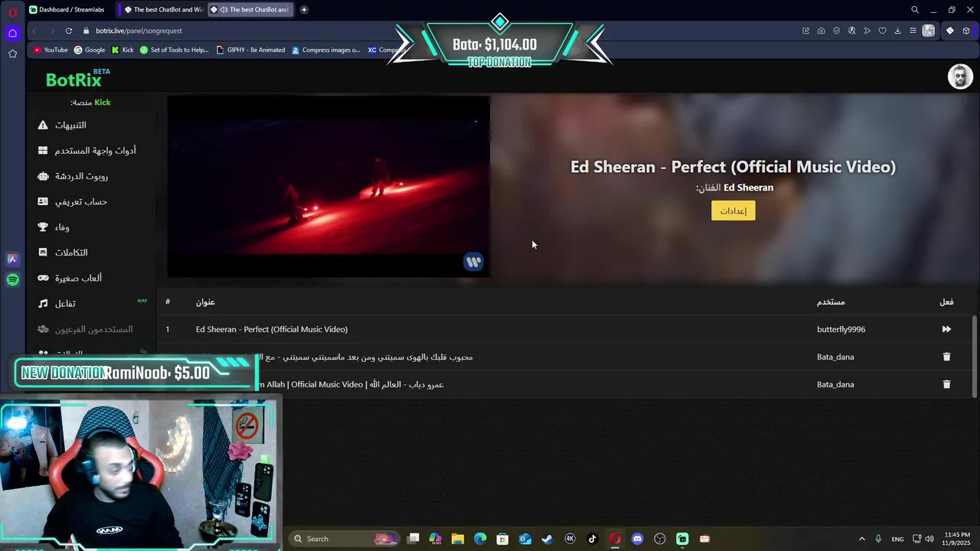Open Aria AI in Opera sidebar
Screen dimensions: 980x551
click(x=12, y=259)
